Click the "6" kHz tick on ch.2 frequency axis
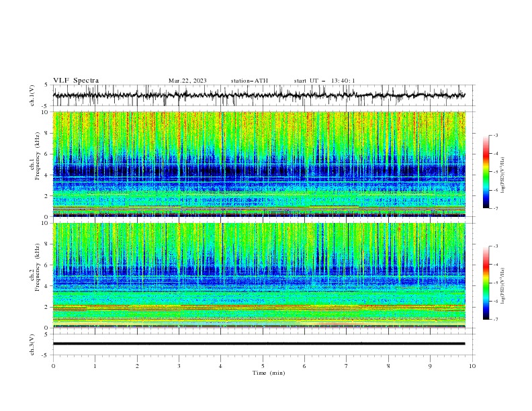Screen dimensions: 532x411 click(48, 265)
